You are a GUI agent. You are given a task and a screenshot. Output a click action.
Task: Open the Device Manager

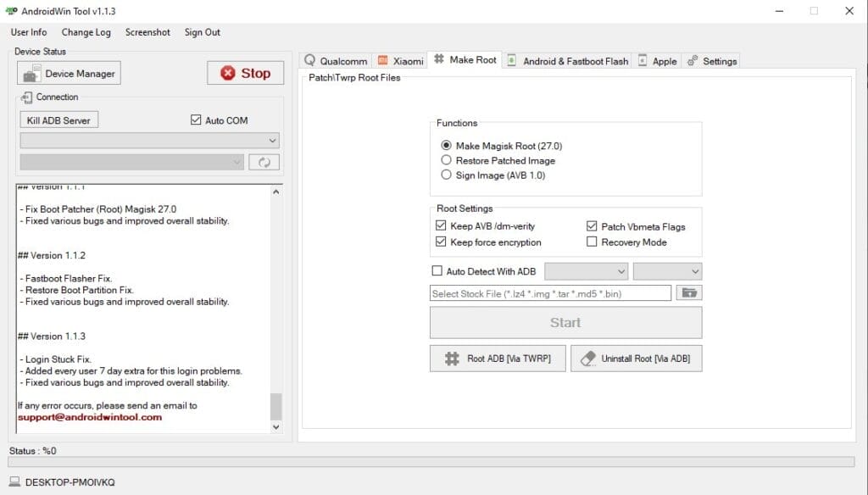[68, 72]
